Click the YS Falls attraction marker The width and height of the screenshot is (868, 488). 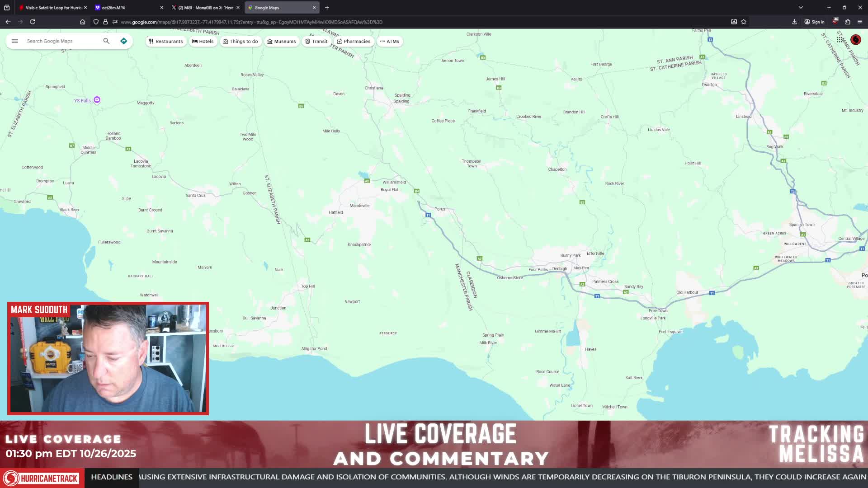point(97,100)
